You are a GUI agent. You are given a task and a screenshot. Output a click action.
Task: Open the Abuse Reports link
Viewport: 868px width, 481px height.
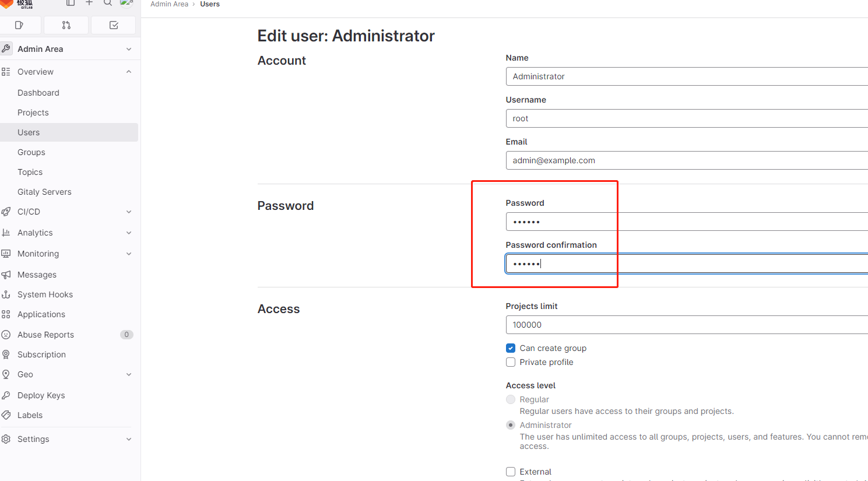[x=45, y=335]
